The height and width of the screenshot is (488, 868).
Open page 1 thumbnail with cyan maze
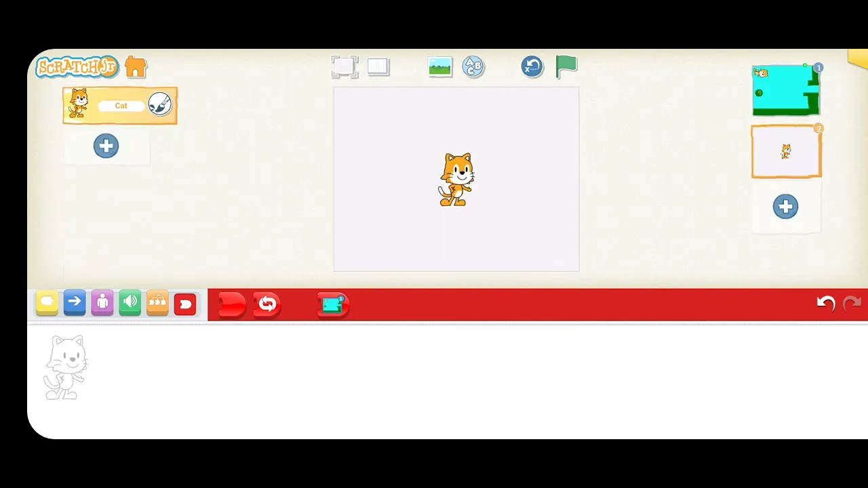[x=786, y=90]
